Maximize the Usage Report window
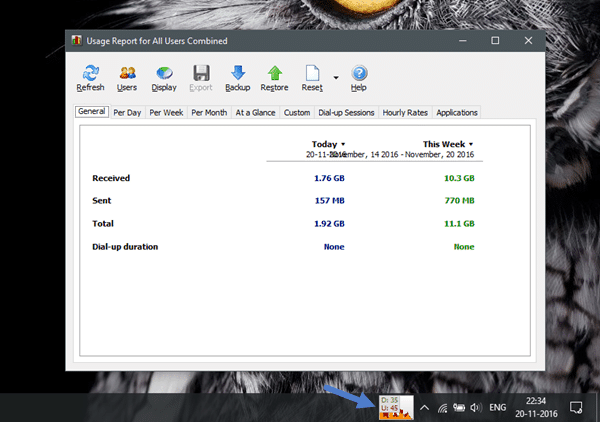 [x=495, y=41]
